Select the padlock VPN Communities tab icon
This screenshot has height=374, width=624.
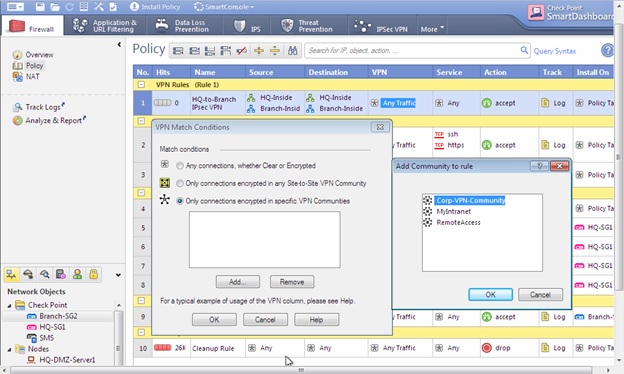point(94,274)
